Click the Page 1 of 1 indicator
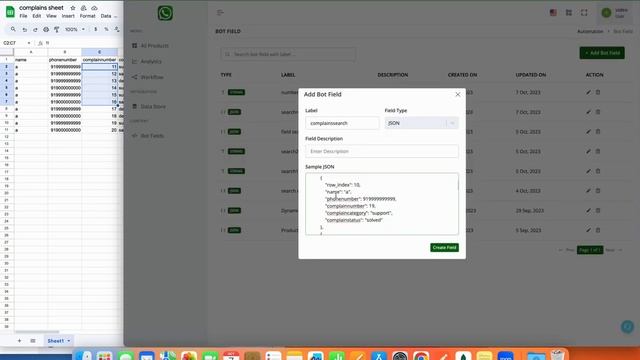This screenshot has height=360, width=640. pyautogui.click(x=590, y=250)
